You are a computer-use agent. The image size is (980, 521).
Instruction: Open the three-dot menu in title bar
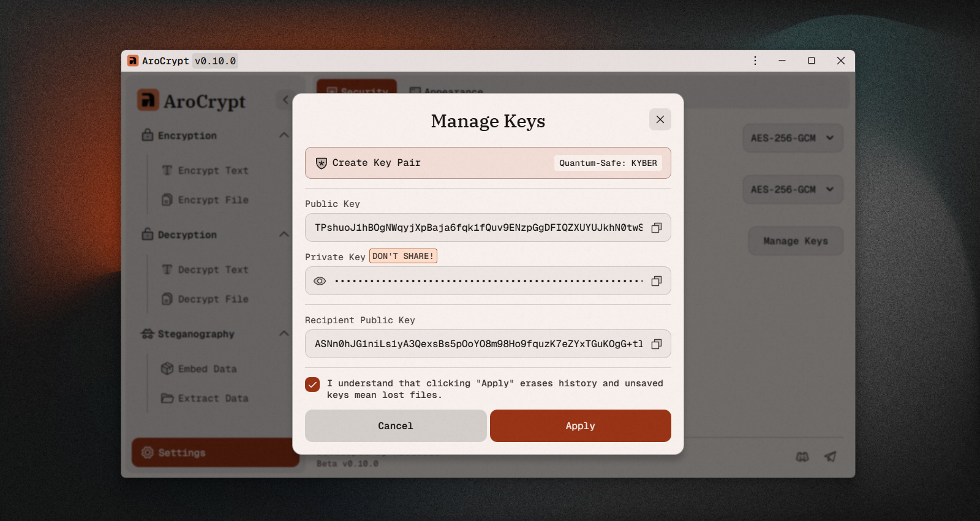pos(755,61)
